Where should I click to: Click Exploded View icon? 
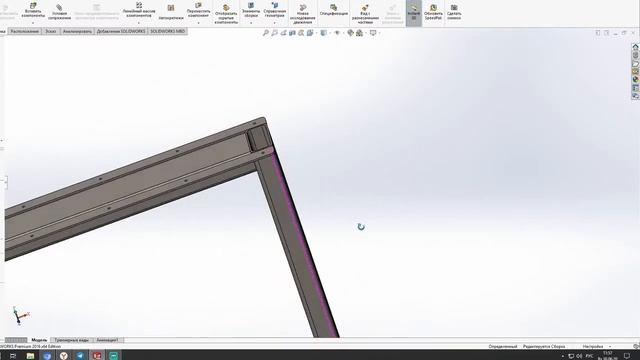(365, 7)
